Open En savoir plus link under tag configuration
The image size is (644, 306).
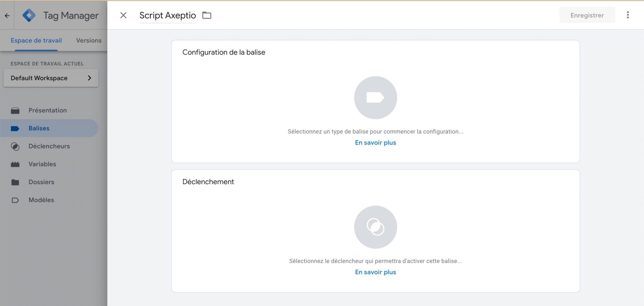[375, 143]
